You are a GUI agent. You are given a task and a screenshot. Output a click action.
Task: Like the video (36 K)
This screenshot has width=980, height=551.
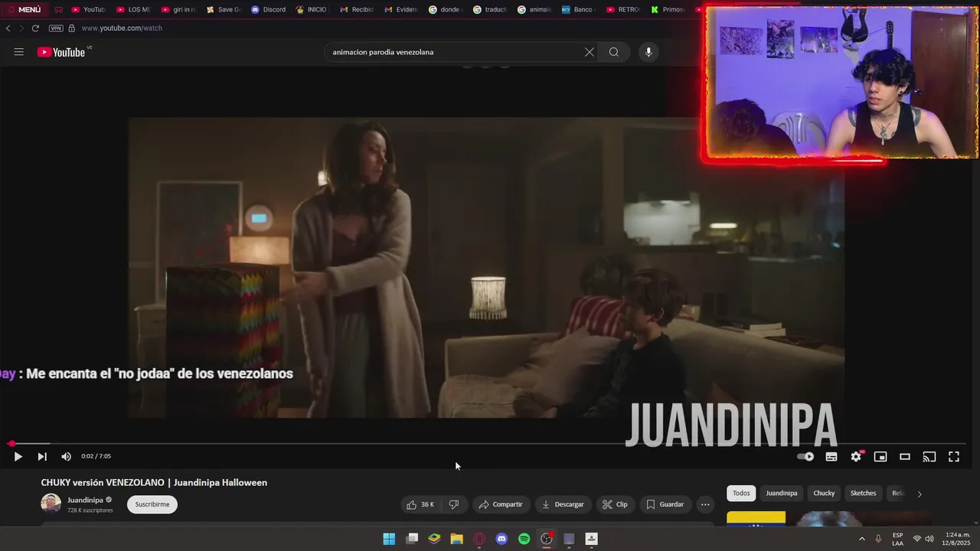coord(420,504)
